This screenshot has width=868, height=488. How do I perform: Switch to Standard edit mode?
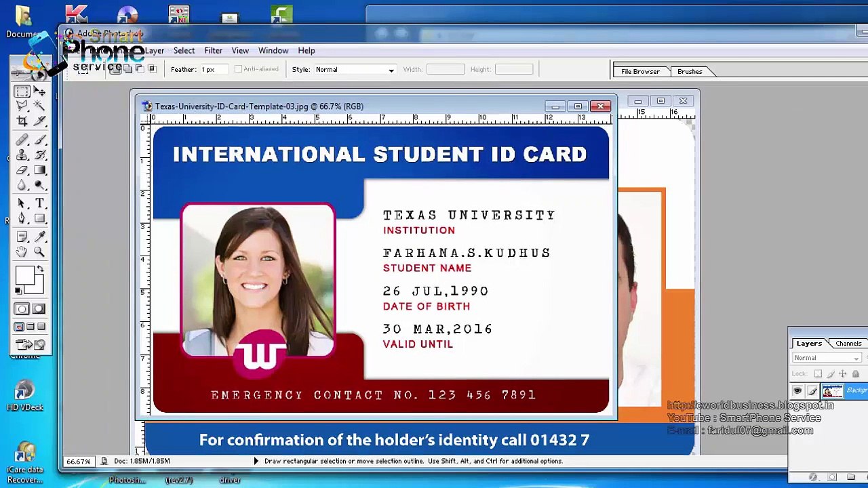[22, 309]
